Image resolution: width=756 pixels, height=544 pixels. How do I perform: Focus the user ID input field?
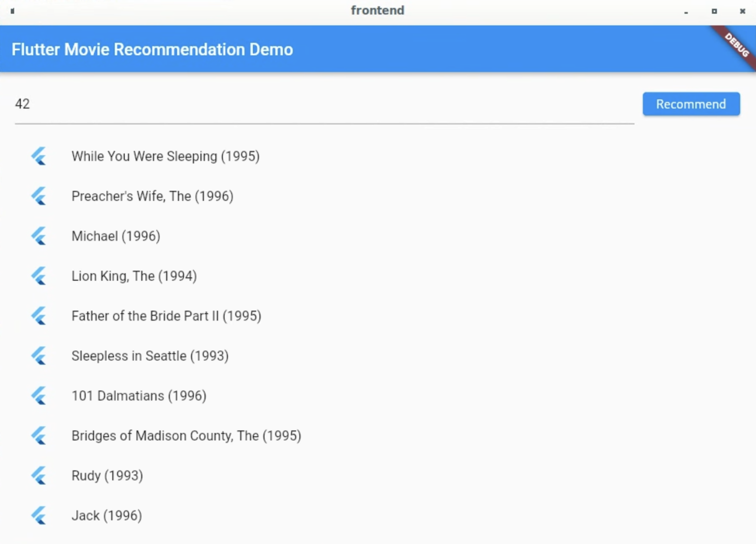point(324,104)
